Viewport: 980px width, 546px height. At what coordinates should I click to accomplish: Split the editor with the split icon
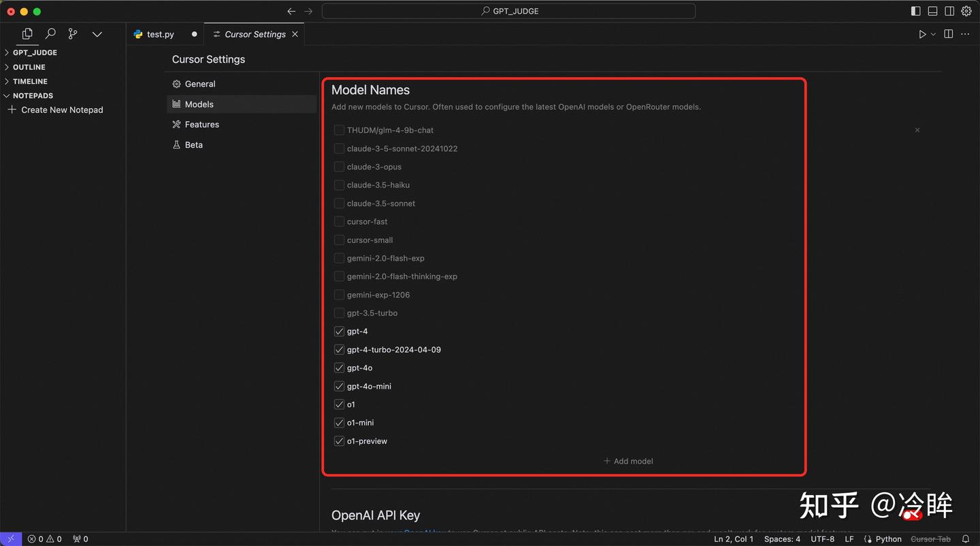[948, 33]
